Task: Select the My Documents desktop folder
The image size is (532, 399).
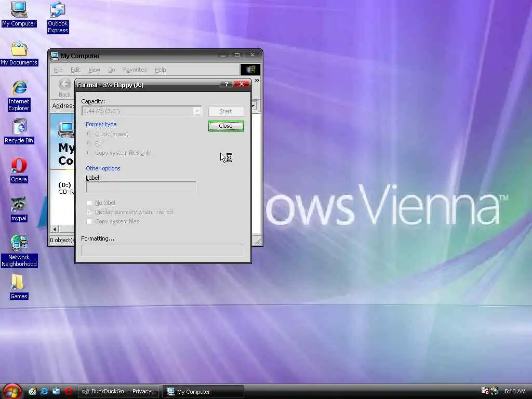Action: (x=19, y=54)
